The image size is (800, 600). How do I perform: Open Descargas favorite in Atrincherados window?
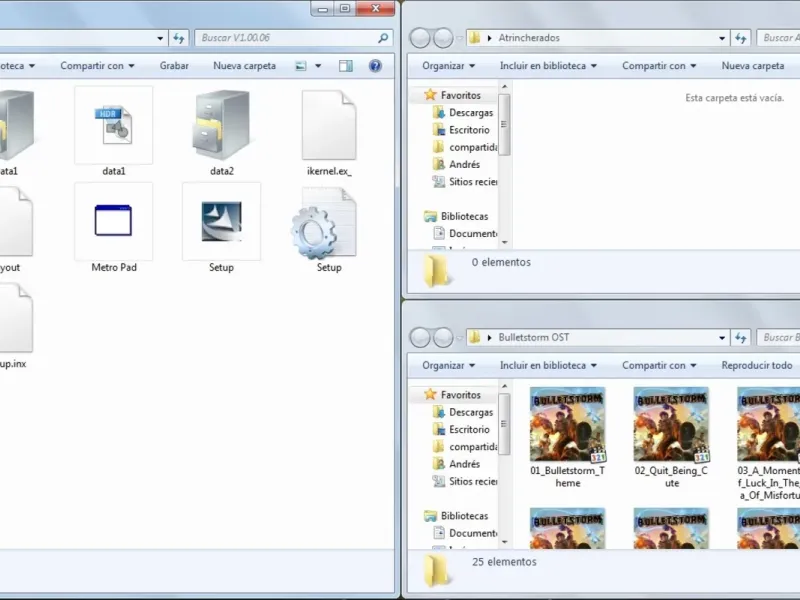point(470,113)
